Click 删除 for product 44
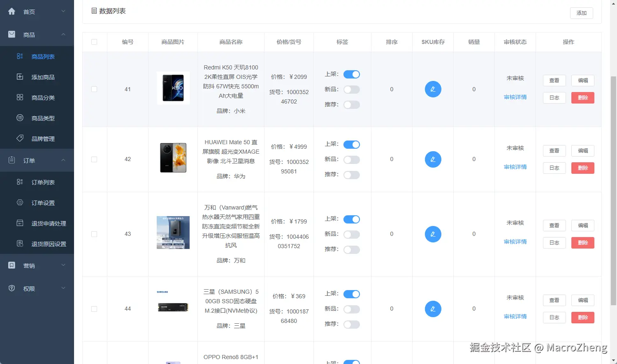 pyautogui.click(x=583, y=318)
